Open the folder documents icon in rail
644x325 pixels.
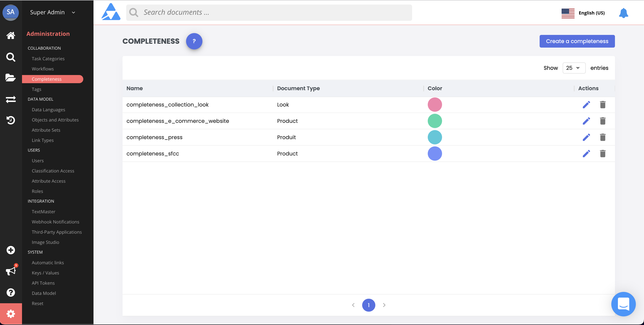10,78
